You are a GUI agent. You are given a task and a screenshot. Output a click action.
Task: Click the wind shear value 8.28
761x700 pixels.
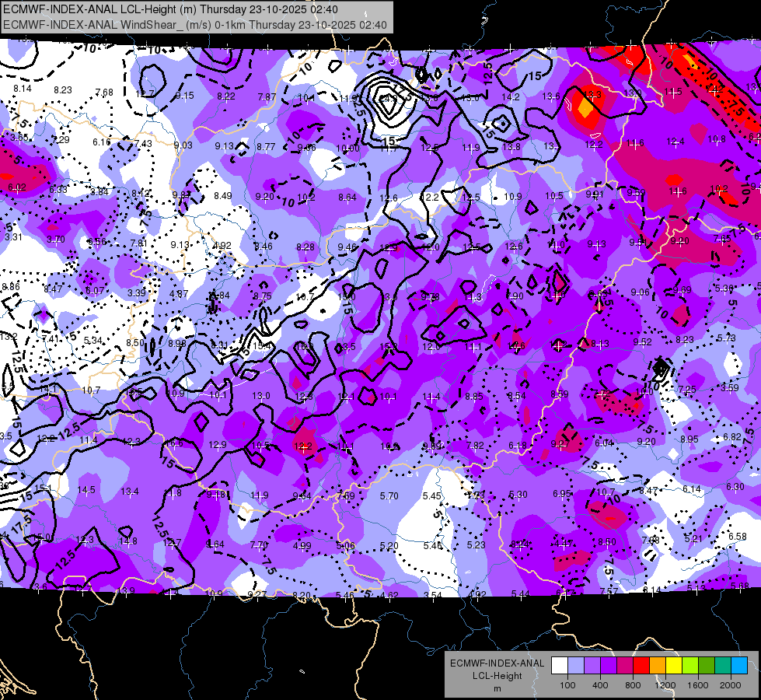coord(305,247)
